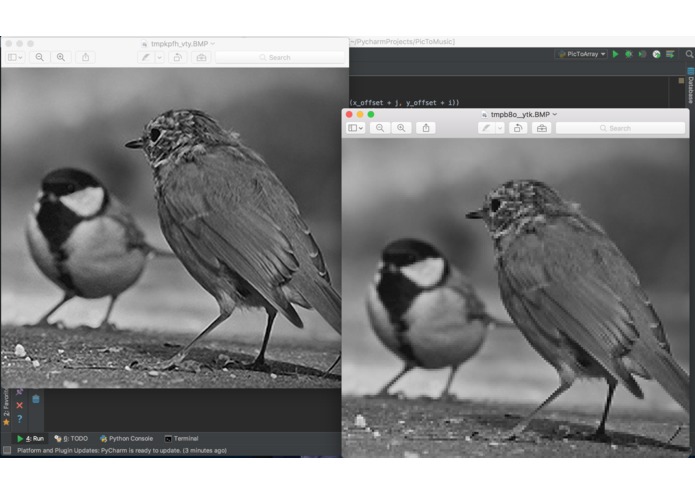Click the blue question mark help icon
Image resolution: width=695 pixels, height=494 pixels.
coord(20,419)
